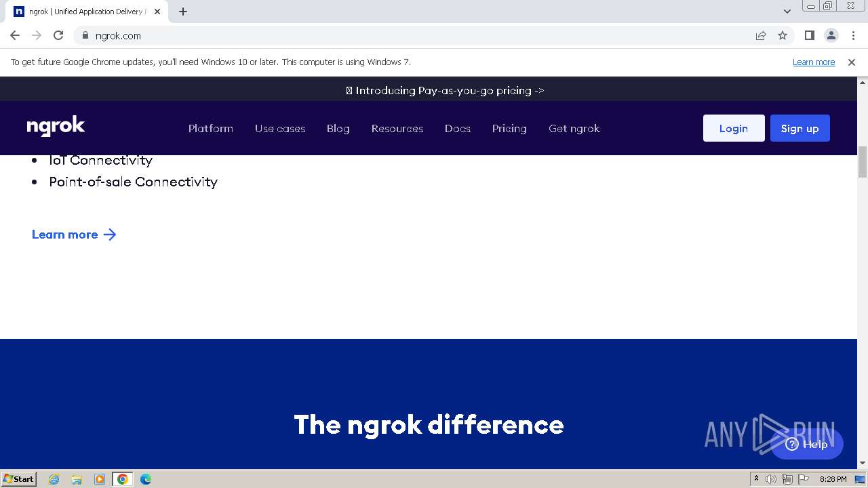Open the volume speaker tray icon
The width and height of the screenshot is (868, 488).
point(771,479)
